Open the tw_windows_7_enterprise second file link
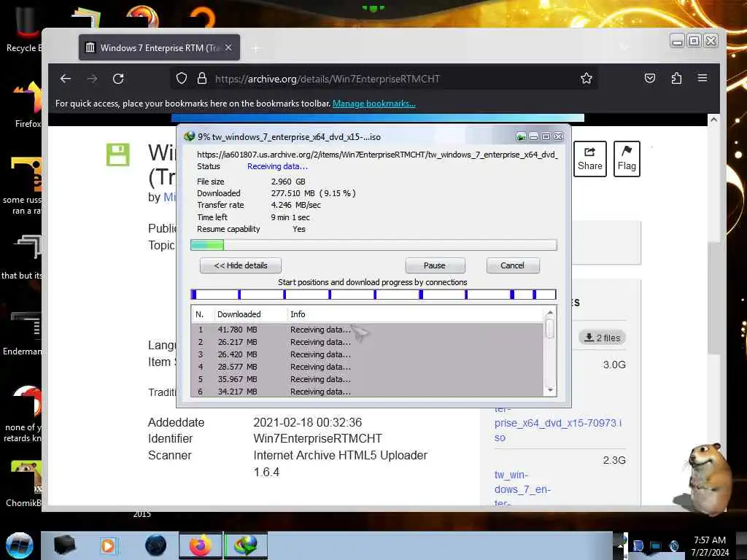747x560 pixels. [x=522, y=489]
